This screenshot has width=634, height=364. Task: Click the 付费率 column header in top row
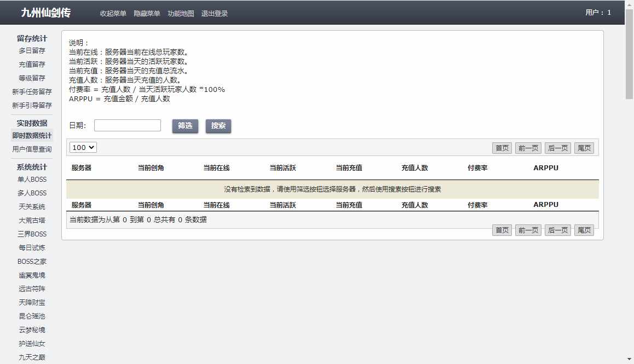pyautogui.click(x=477, y=168)
